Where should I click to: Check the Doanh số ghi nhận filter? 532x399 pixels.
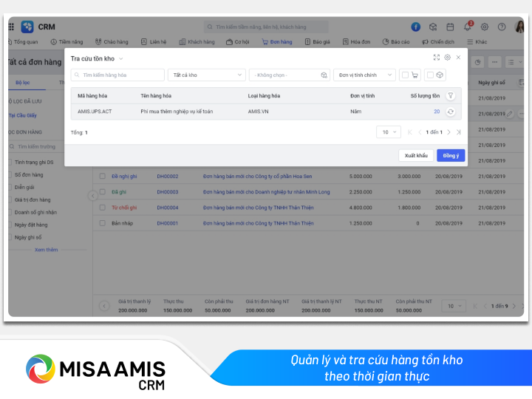pos(10,212)
